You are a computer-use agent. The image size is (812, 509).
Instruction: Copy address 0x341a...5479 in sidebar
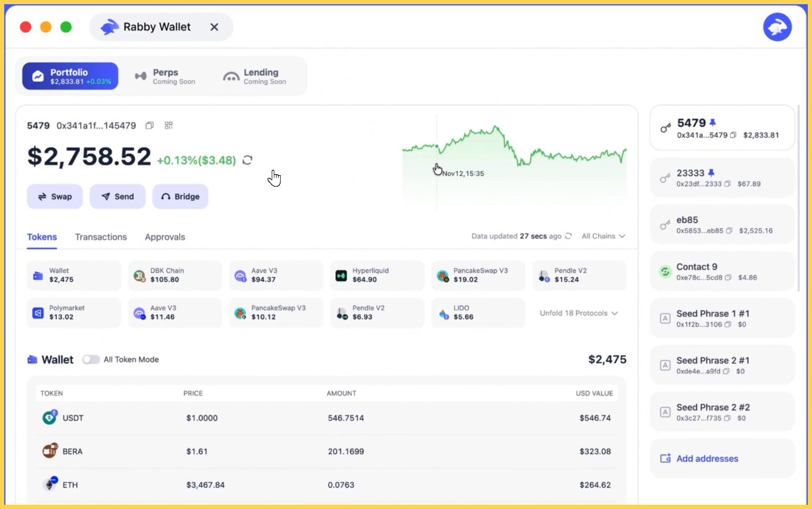coord(733,135)
